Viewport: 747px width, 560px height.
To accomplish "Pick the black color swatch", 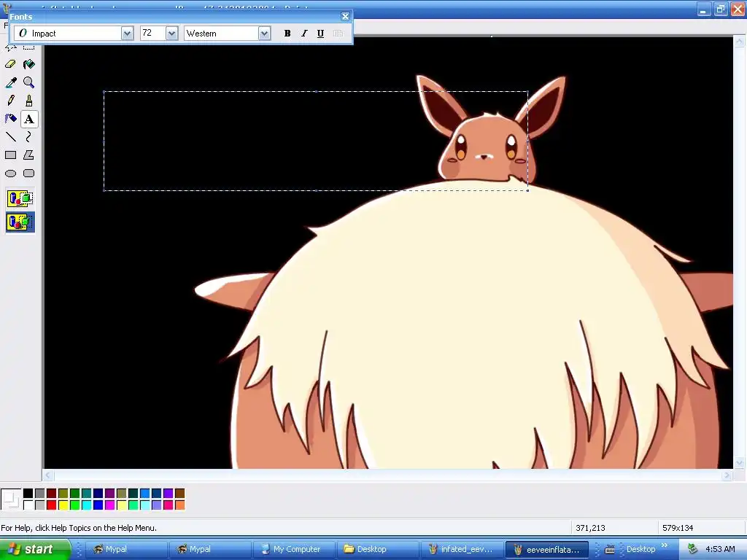I will coord(28,494).
